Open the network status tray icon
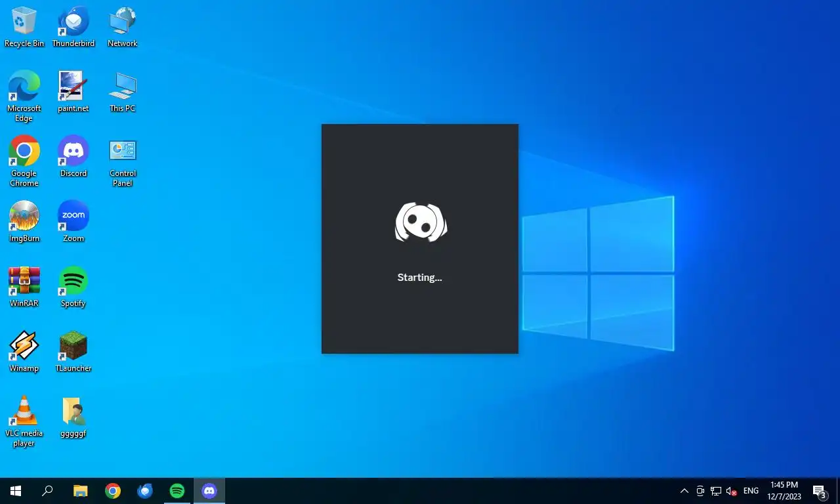The image size is (840, 504). point(716,491)
